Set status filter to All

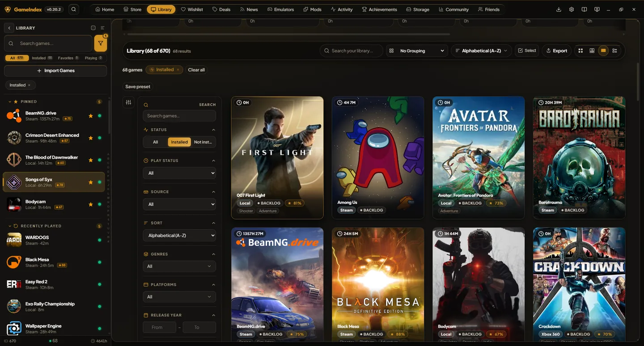click(x=155, y=142)
